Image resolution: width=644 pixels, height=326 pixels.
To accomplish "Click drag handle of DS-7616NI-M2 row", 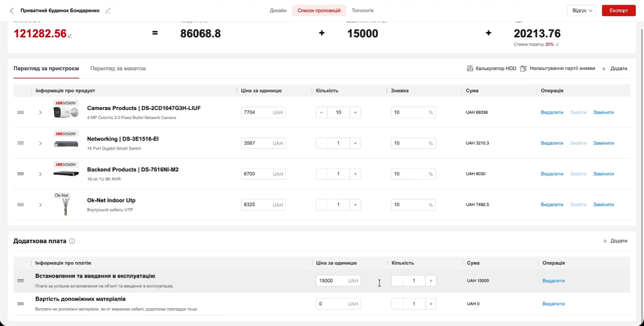I will coord(20,174).
